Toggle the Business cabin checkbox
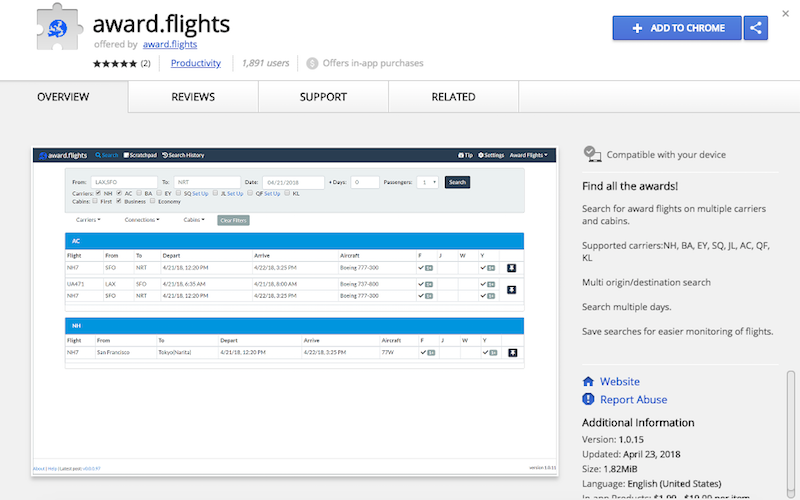 (x=119, y=201)
